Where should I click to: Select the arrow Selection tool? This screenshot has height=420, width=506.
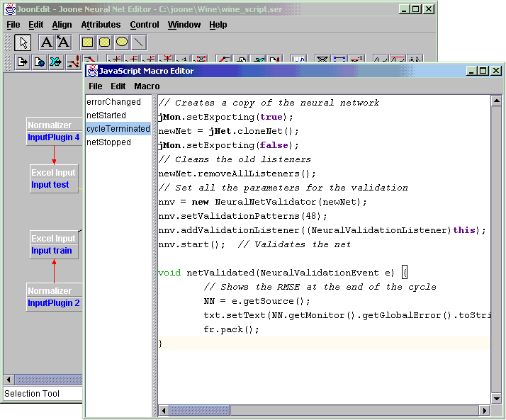click(23, 42)
